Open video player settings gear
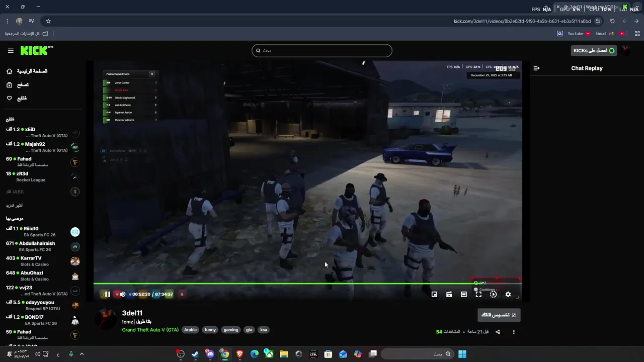 point(508,295)
